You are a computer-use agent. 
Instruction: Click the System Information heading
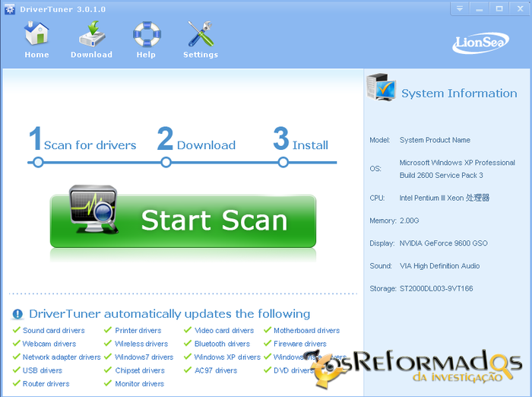pos(459,93)
